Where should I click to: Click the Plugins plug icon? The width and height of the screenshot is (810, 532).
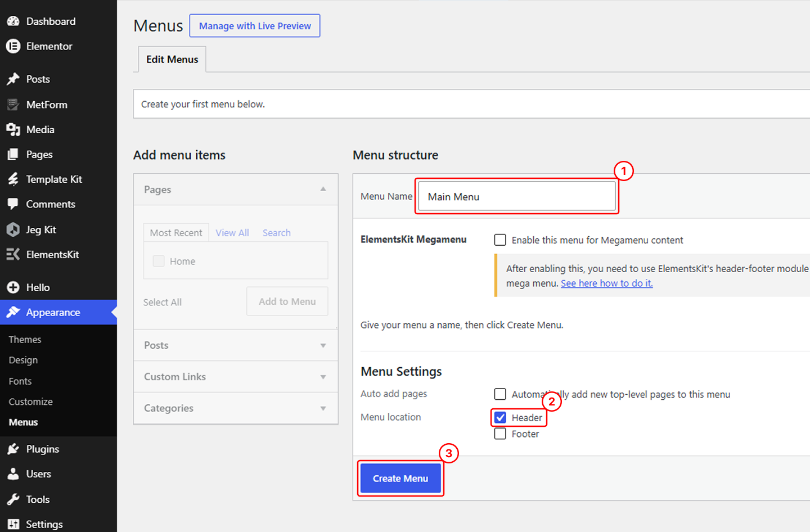click(13, 449)
